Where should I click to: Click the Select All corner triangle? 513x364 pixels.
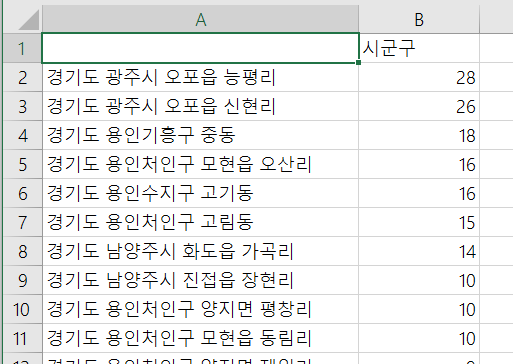(x=28, y=20)
